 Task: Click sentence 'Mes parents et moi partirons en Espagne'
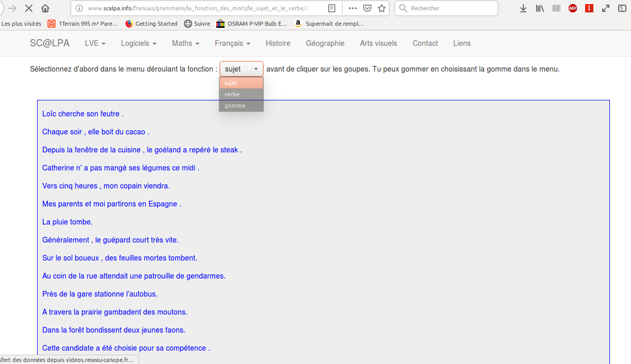(112, 204)
